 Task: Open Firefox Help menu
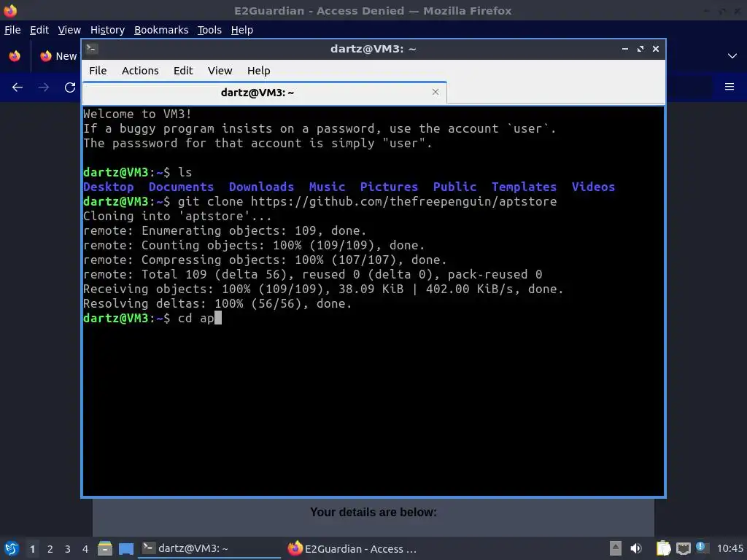pos(241,30)
